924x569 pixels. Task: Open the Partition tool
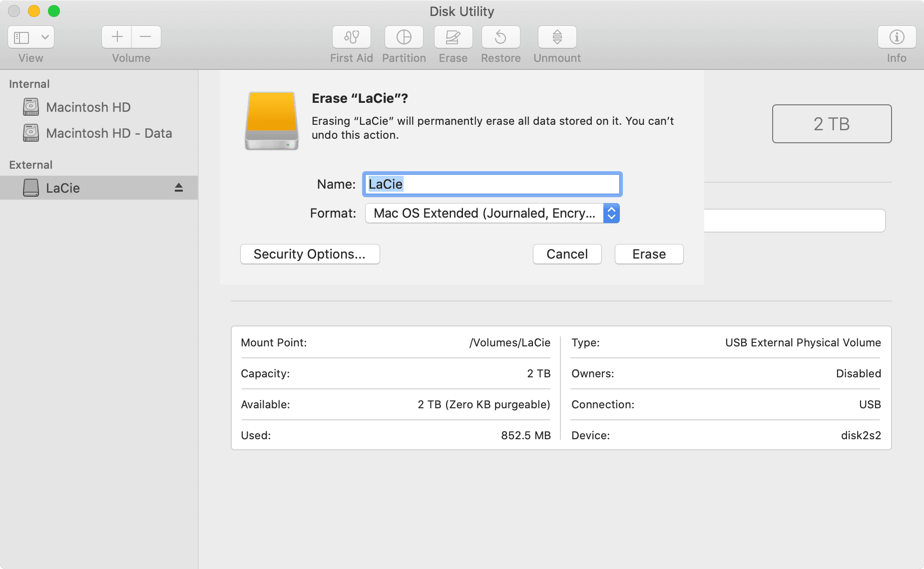[x=404, y=37]
